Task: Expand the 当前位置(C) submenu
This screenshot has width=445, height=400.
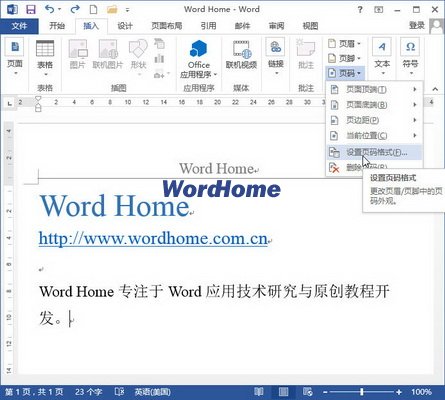Action: (374, 135)
